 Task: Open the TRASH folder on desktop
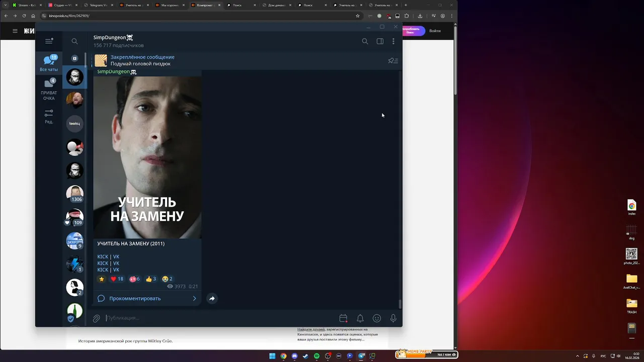tap(631, 306)
